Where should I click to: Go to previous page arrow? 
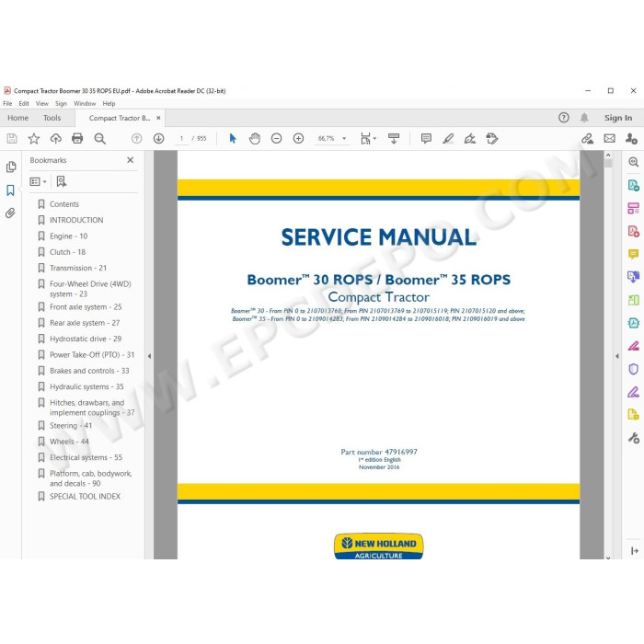137,138
